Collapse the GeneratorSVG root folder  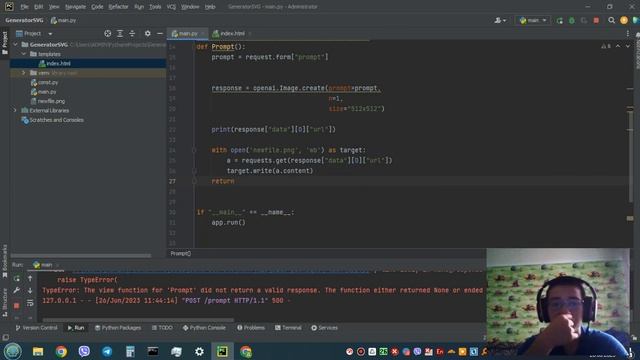tap(16, 44)
